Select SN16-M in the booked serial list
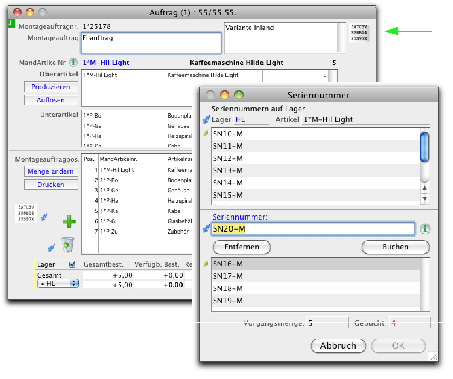Image resolution: width=453 pixels, height=379 pixels. [x=316, y=264]
